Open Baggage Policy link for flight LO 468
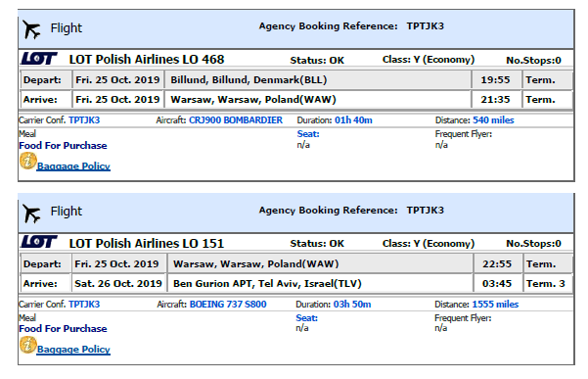The image size is (588, 379). [73, 166]
